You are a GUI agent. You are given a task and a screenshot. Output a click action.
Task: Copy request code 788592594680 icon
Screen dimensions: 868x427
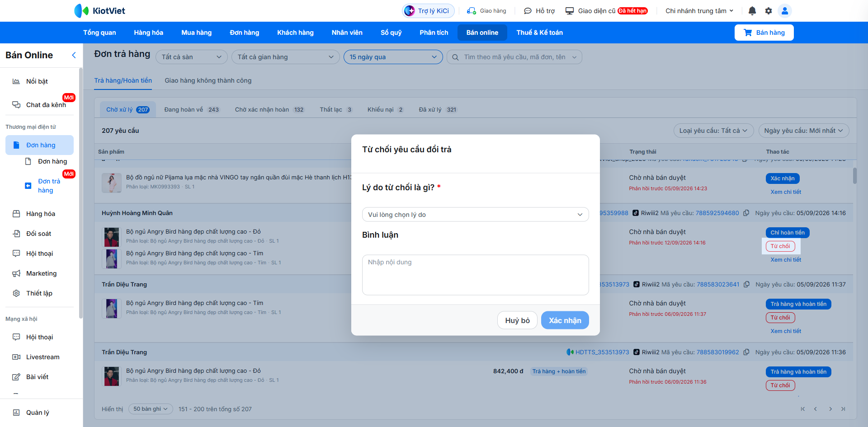click(x=746, y=213)
